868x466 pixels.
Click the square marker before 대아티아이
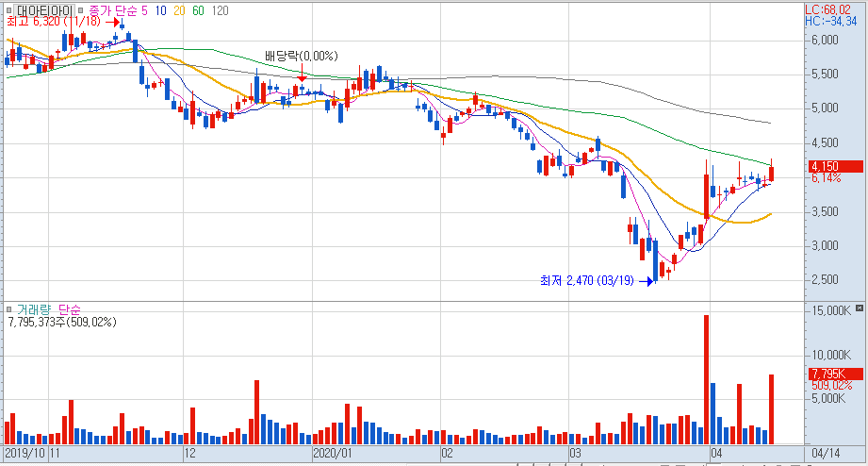tap(8, 10)
